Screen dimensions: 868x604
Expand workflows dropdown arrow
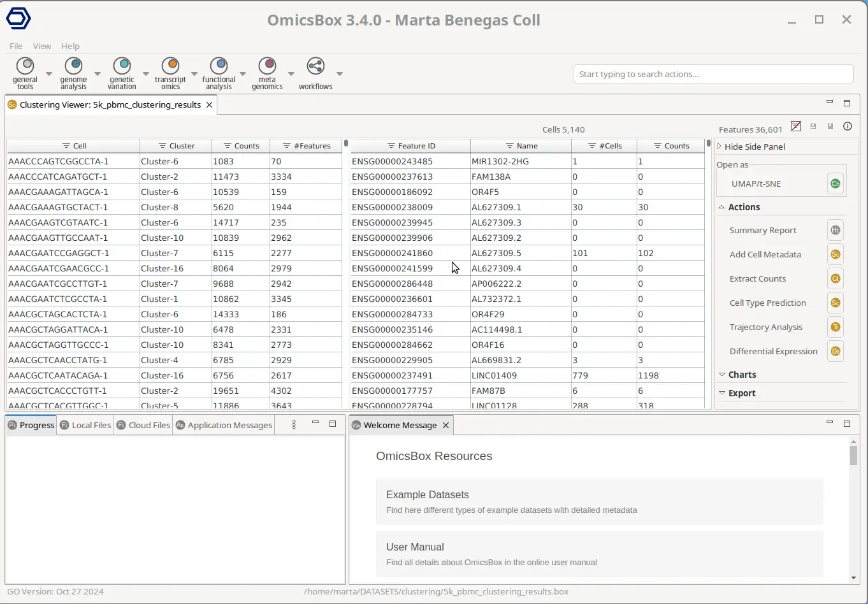pyautogui.click(x=339, y=73)
